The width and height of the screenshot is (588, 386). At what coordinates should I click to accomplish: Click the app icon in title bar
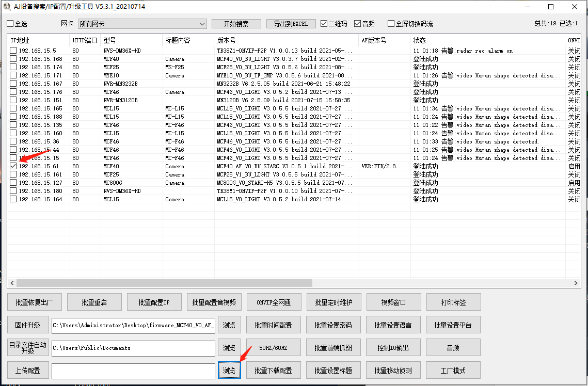(6, 7)
